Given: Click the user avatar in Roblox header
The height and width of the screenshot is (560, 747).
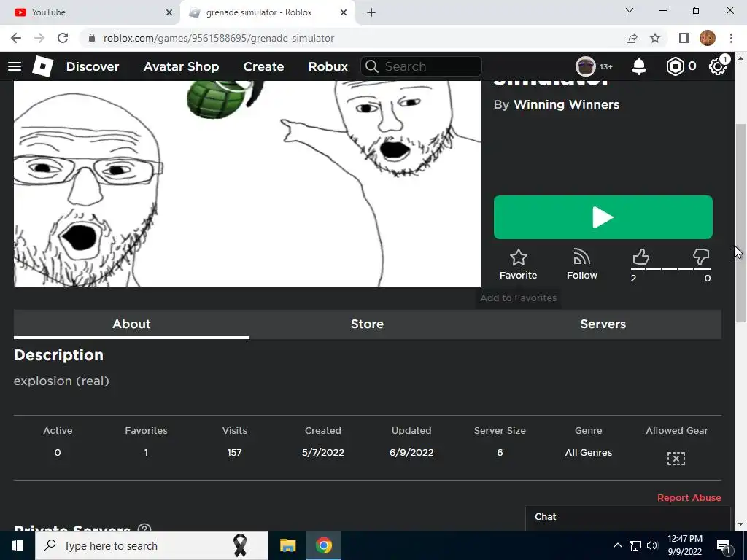Looking at the screenshot, I should 586,66.
